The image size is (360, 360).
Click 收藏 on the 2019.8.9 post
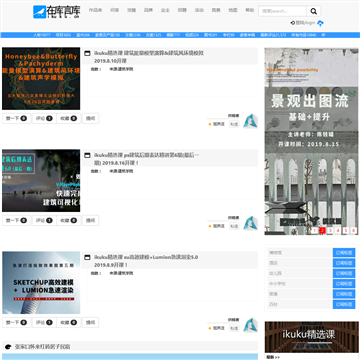coord(69,322)
